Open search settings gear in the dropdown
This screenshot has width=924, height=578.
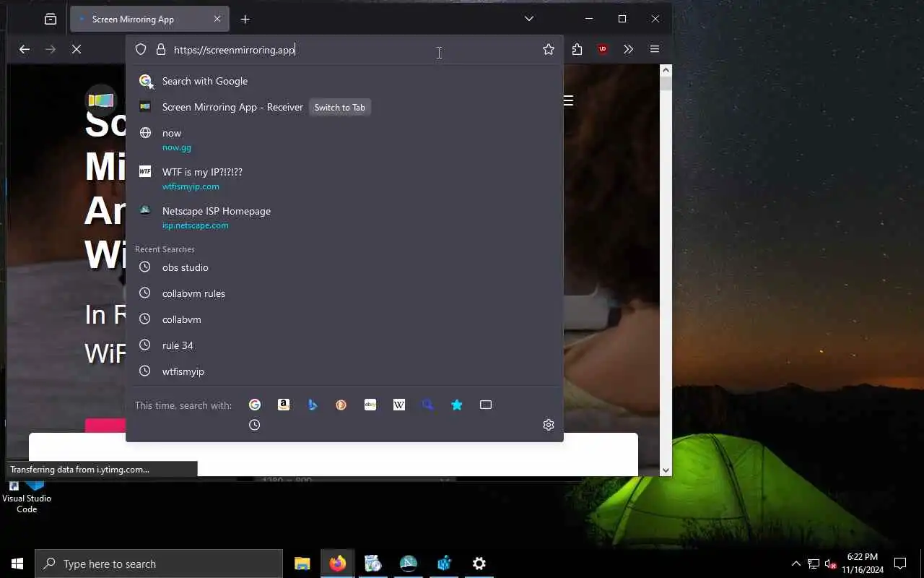(x=549, y=425)
